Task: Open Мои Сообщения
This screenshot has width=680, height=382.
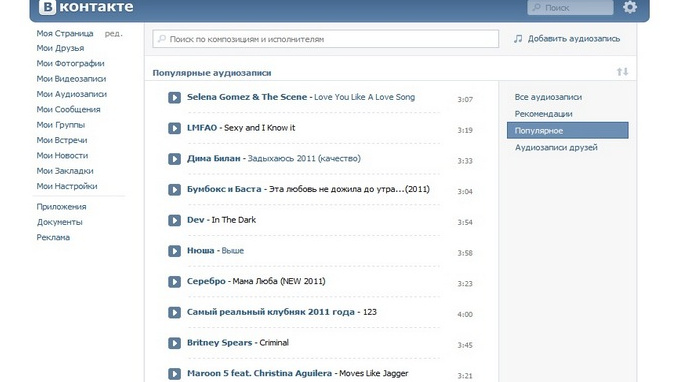Action: [68, 109]
